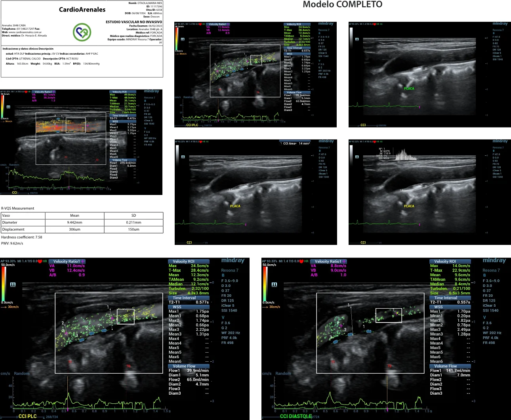Viewport: 511px width, 420px height.
Task: Click the red heart HR icon in CCI DIASTOLE image
Action: 301,261
